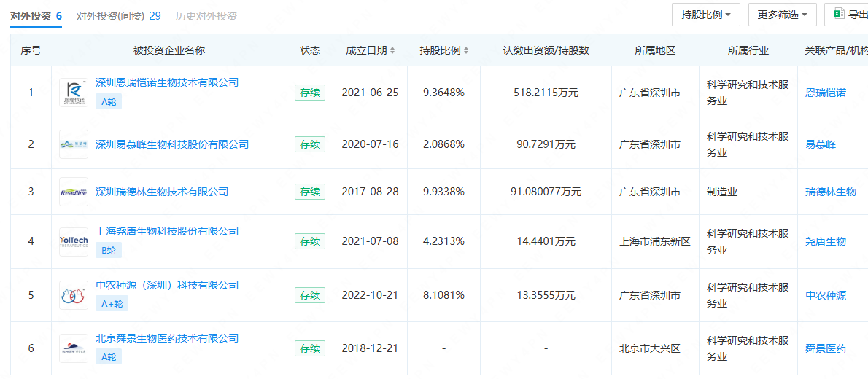Click the YolTech logo icon
This screenshot has height=379, width=868.
point(74,241)
